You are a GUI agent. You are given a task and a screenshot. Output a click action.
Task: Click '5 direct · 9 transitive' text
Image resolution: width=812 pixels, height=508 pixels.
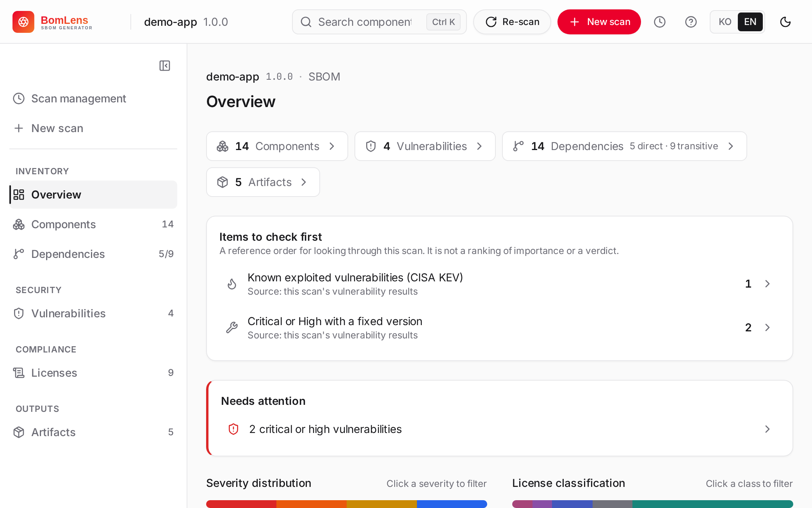click(x=674, y=146)
